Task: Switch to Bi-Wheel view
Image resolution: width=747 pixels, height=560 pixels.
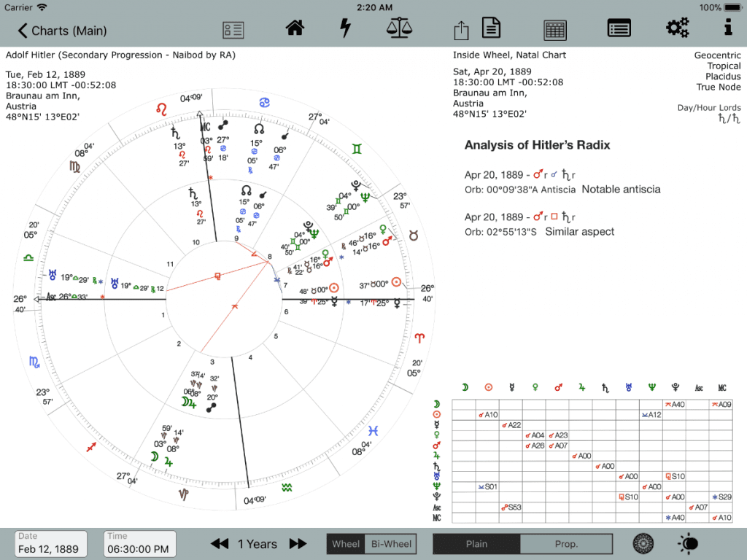Action: (391, 544)
